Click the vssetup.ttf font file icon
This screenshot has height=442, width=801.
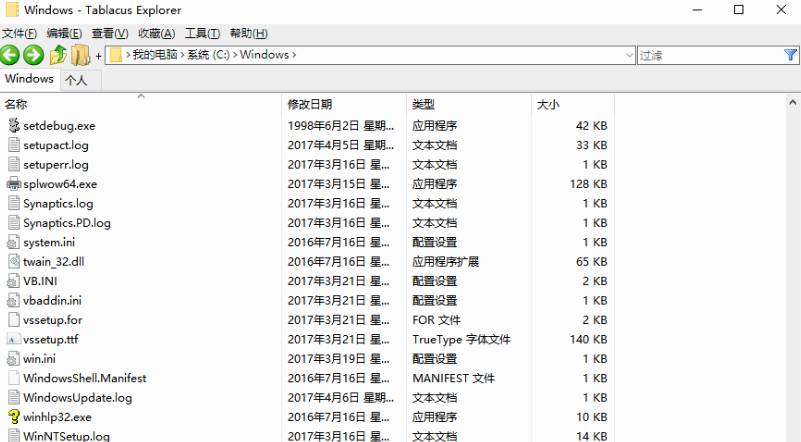(14, 339)
